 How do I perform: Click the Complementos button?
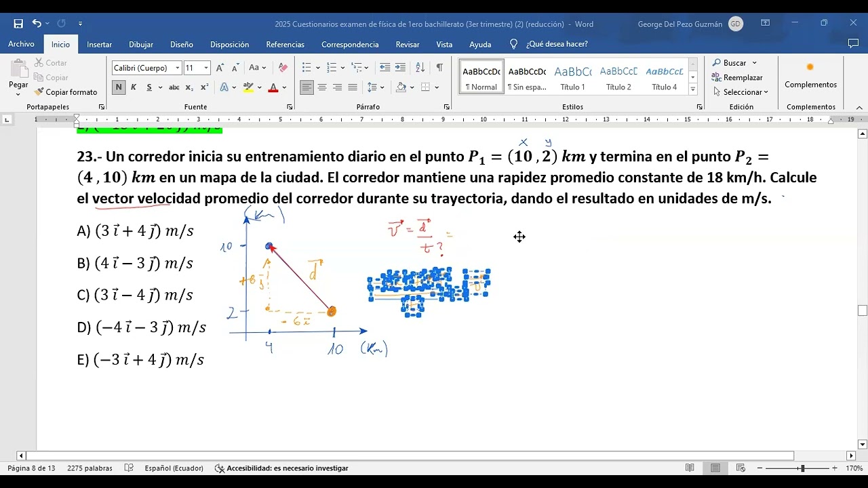pos(810,76)
